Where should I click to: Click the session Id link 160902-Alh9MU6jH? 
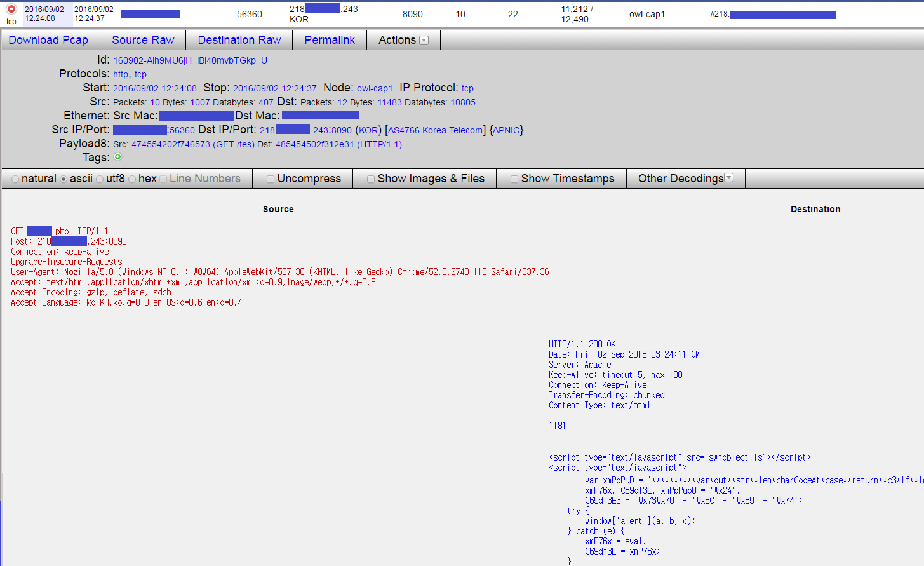coord(190,60)
